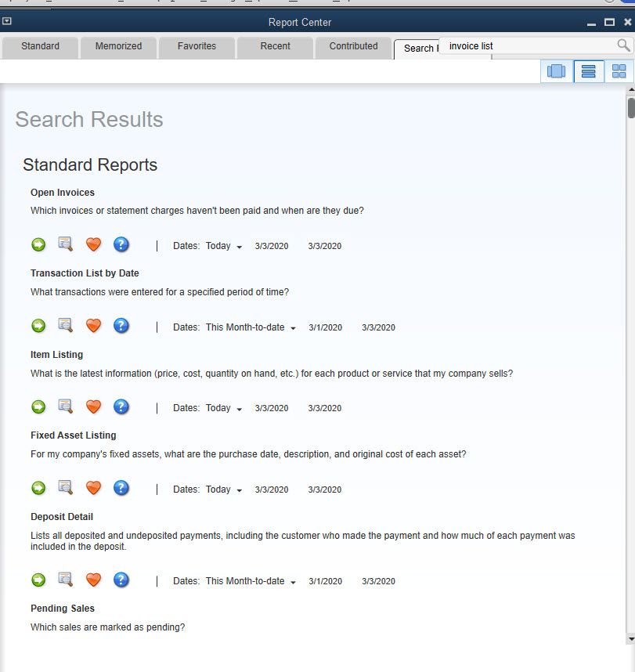Favorite the Transaction List by Date report

pos(93,326)
